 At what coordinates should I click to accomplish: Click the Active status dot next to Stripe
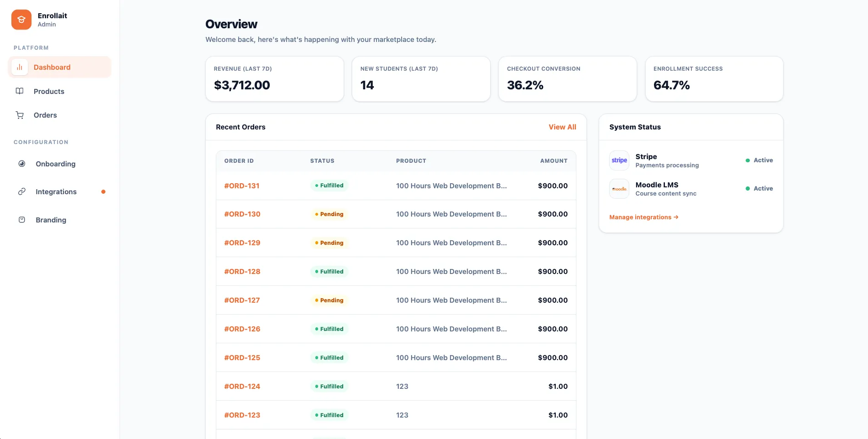point(748,160)
